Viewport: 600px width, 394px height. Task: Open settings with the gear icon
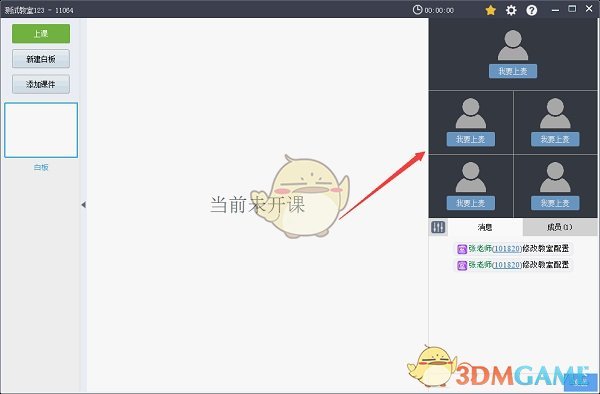(511, 10)
